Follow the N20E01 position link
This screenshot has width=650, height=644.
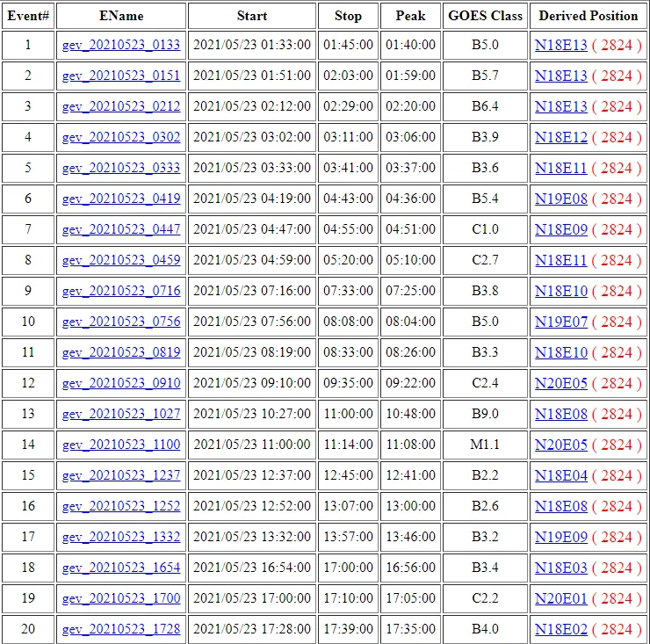[x=561, y=598]
